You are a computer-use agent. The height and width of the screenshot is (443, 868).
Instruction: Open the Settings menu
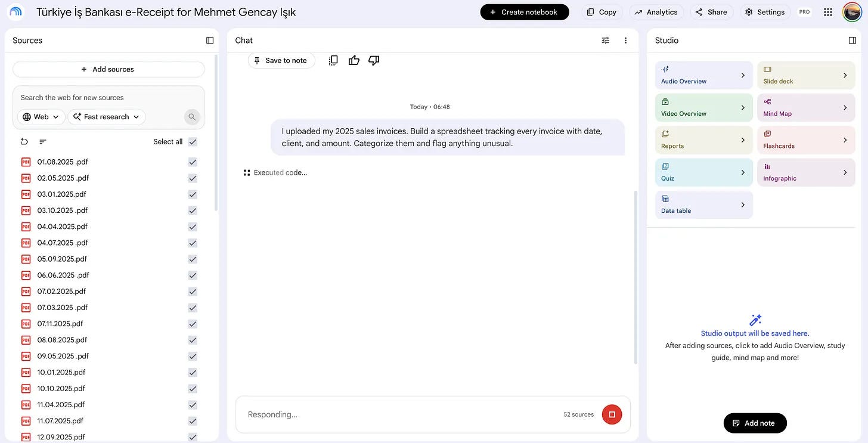[x=765, y=12]
